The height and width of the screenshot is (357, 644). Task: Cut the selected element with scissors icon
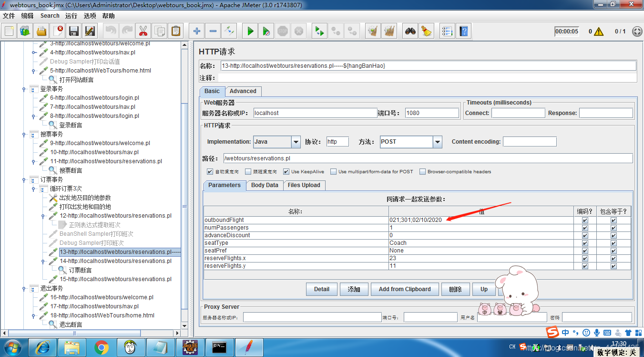(x=143, y=31)
